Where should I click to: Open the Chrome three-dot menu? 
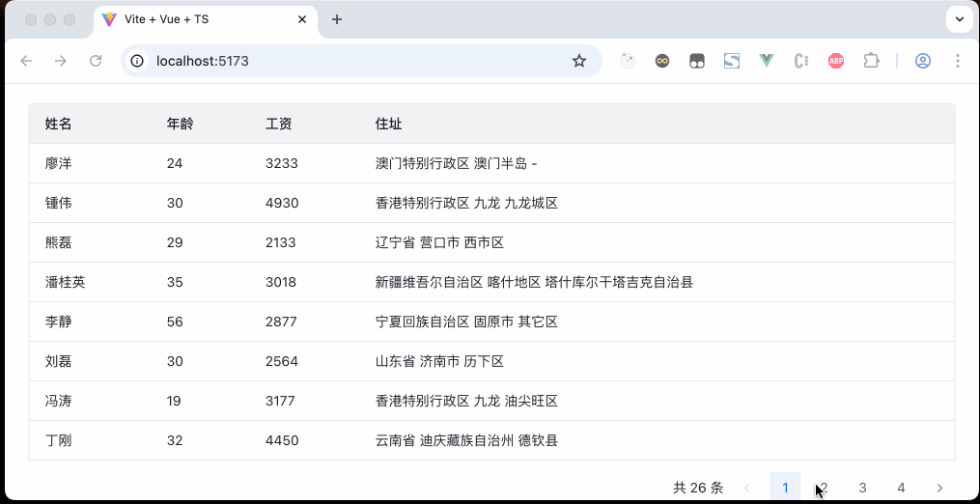pos(958,61)
